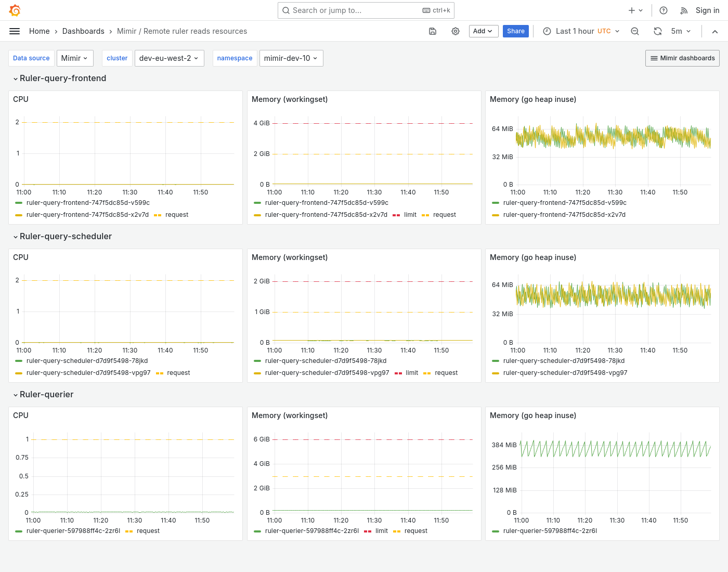Open the cluster dev-eu-west-2 dropdown
Screen dimensions: 728x572
tap(169, 58)
